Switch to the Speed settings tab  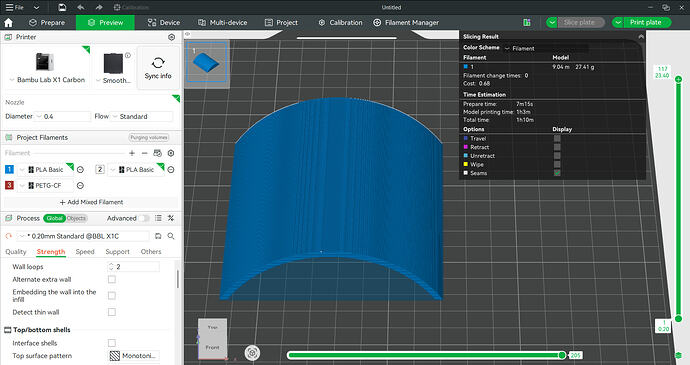coord(85,251)
